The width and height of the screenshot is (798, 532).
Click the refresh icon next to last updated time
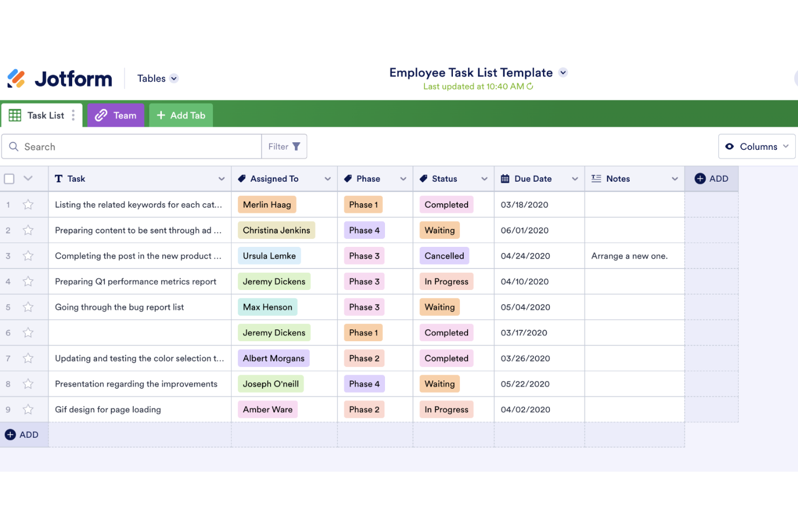529,86
